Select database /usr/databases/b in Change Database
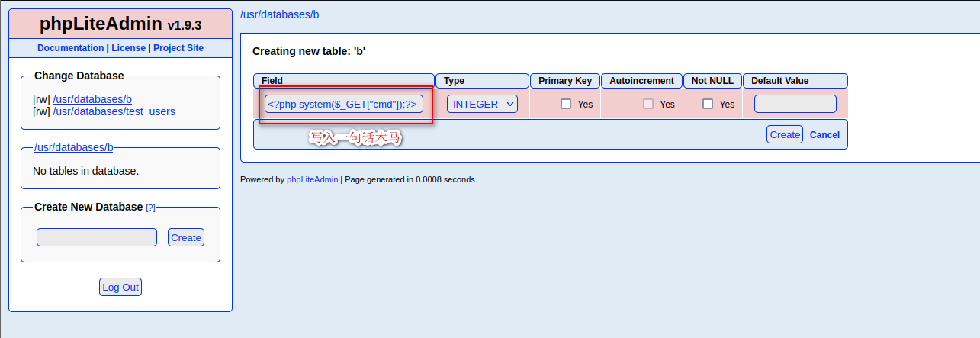The width and height of the screenshot is (980, 338). click(x=92, y=99)
